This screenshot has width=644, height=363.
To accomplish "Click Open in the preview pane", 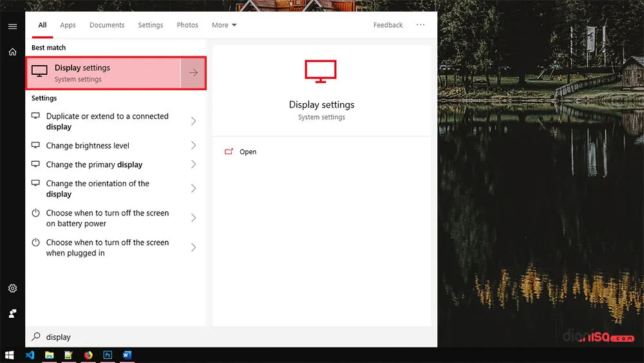I will click(x=248, y=152).
